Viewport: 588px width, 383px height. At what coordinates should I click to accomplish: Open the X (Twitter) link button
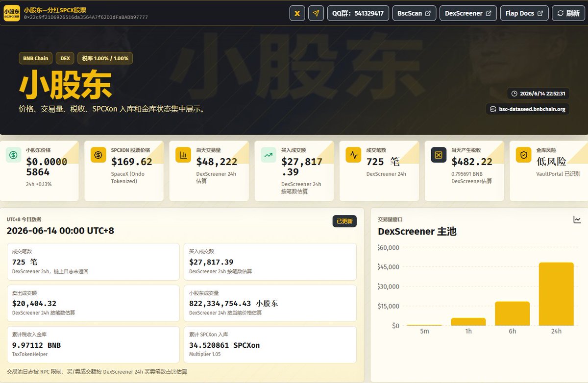point(297,13)
